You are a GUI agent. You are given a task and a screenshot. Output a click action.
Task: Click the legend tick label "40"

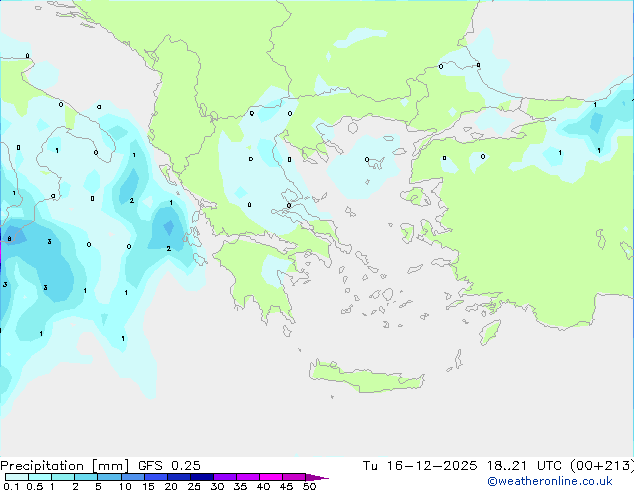tap(263, 486)
